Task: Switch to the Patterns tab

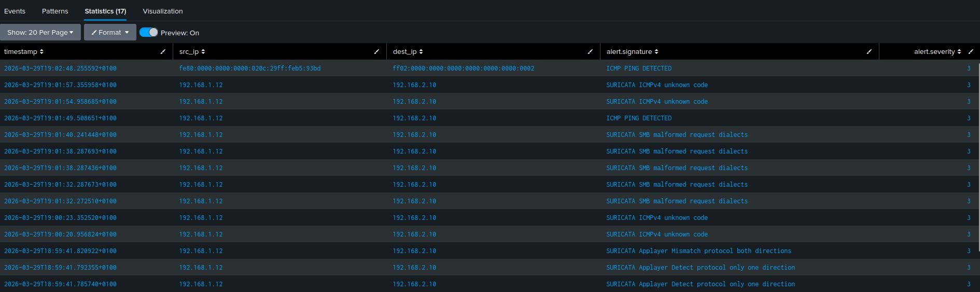Action: [x=55, y=11]
